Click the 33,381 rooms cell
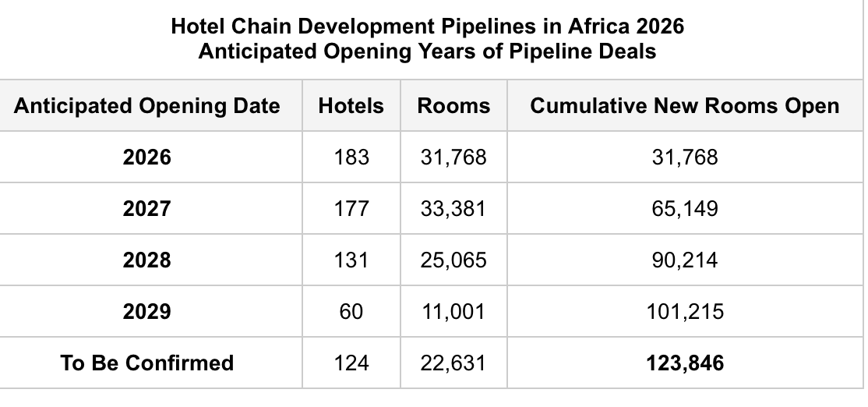Viewport: 868px width, 407px height. coord(453,209)
